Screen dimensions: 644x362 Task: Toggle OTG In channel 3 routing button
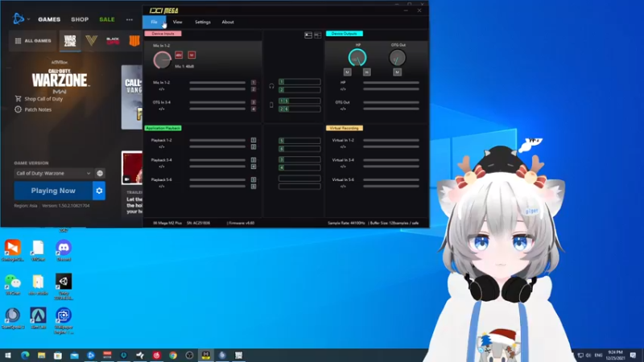[x=254, y=102]
